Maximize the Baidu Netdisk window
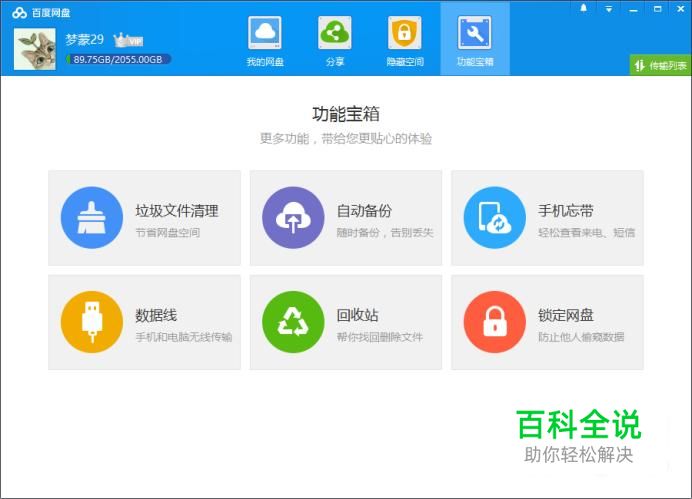This screenshot has width=692, height=499. [x=658, y=9]
